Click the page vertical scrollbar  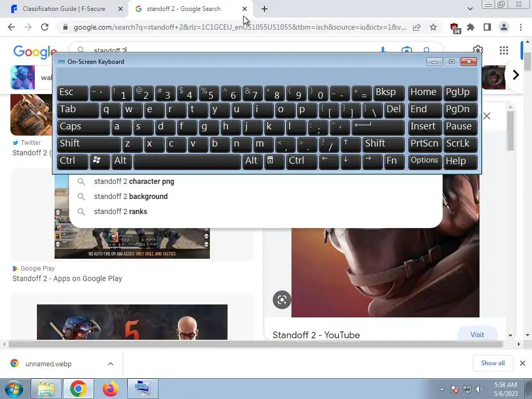(527, 61)
